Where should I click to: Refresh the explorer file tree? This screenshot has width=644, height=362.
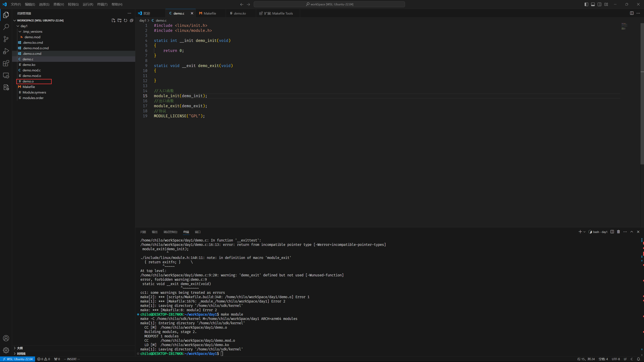click(x=125, y=20)
